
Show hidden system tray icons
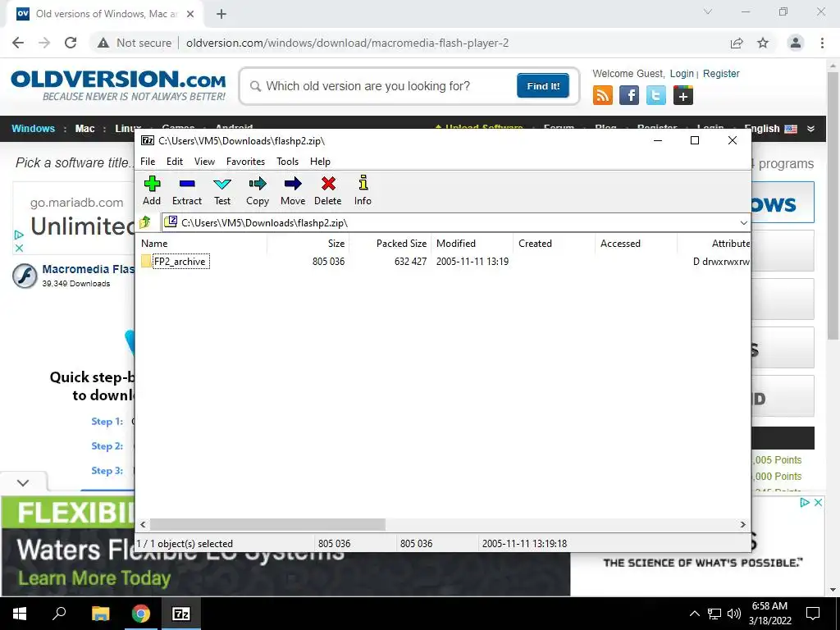694,614
